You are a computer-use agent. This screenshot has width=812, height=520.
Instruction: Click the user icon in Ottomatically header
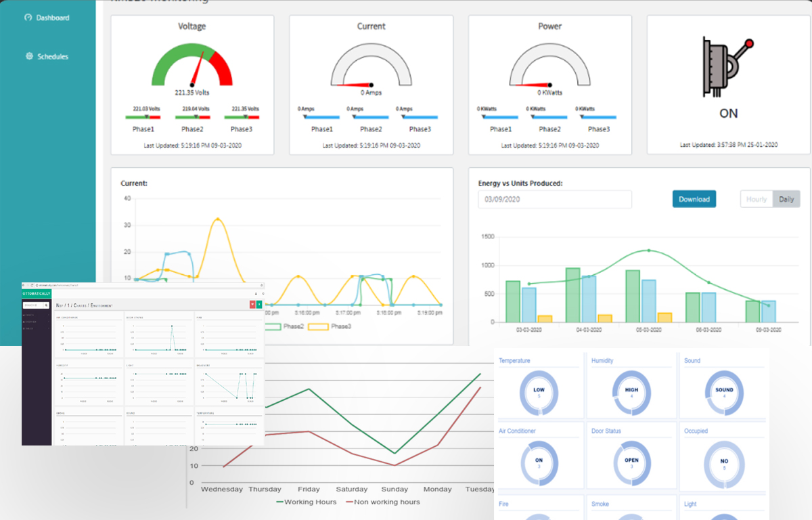pyautogui.click(x=256, y=294)
